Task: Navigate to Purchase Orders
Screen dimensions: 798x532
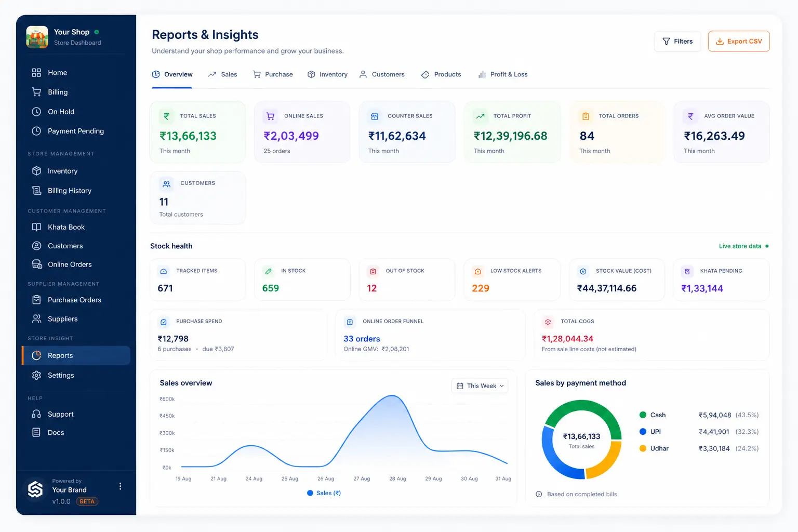Action: pos(76,300)
